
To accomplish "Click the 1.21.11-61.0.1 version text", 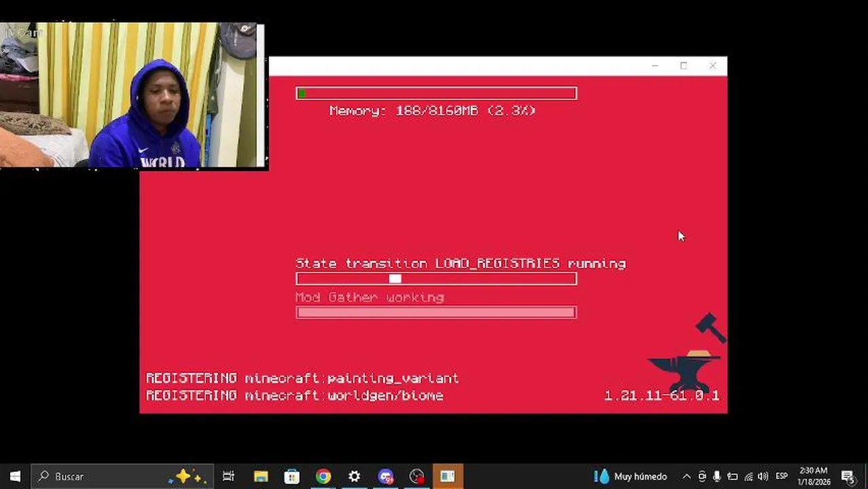I will 662,395.
